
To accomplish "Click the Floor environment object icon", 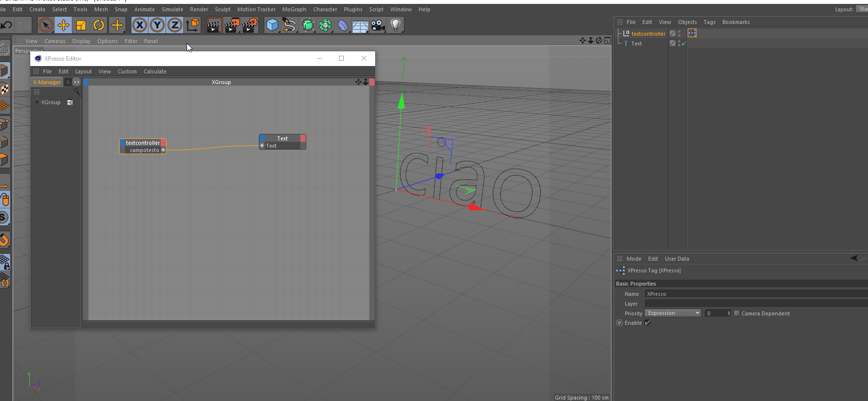I will (360, 25).
